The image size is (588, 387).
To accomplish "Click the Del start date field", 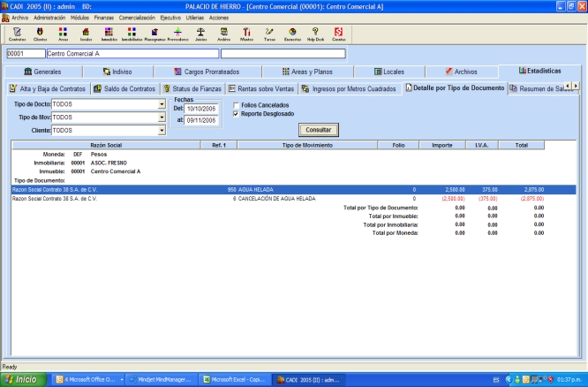I will [200, 108].
